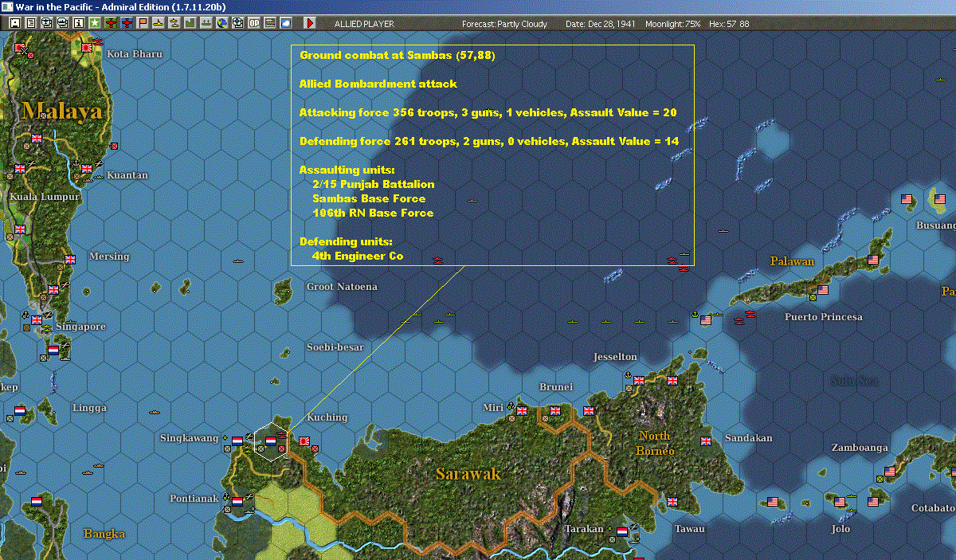Click 4th Engineer Co defending unit
The width and height of the screenshot is (956, 560).
click(358, 256)
